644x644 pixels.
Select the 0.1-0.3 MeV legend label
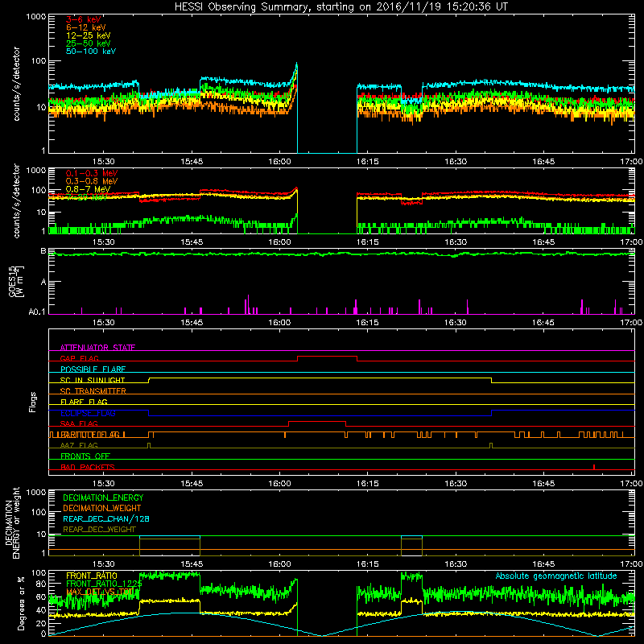pos(92,173)
